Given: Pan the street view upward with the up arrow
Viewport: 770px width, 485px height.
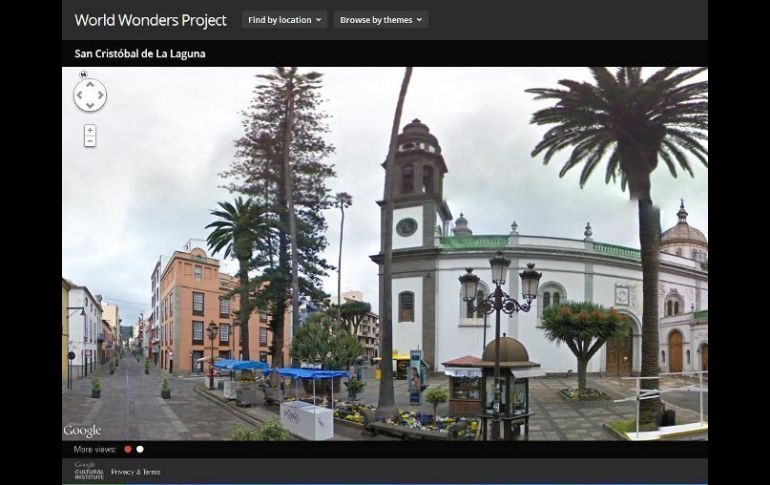Looking at the screenshot, I should [90, 85].
